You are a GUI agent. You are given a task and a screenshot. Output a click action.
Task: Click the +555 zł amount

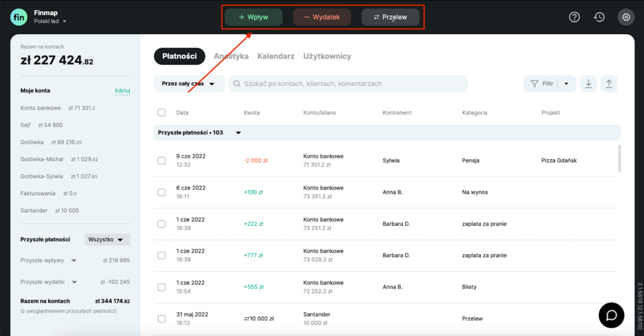point(253,287)
